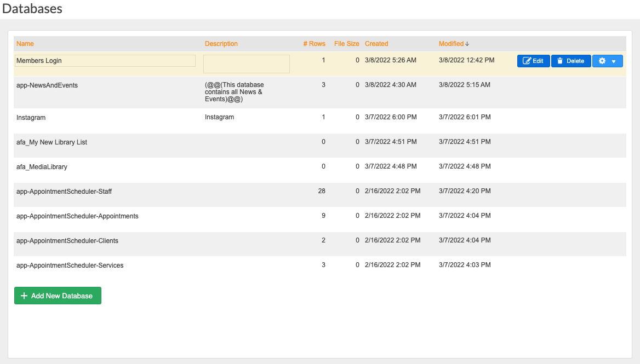Sort by Name column header
The height and width of the screenshot is (364, 640).
coord(25,44)
